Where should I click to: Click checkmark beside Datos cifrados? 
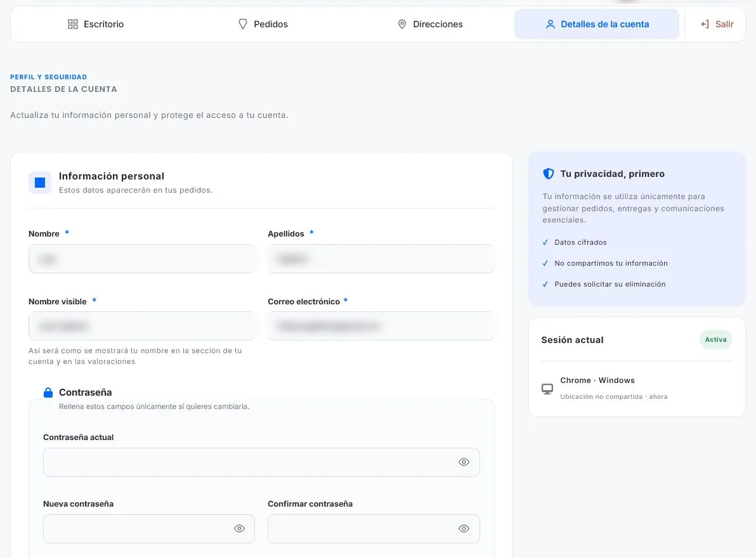[x=545, y=242]
